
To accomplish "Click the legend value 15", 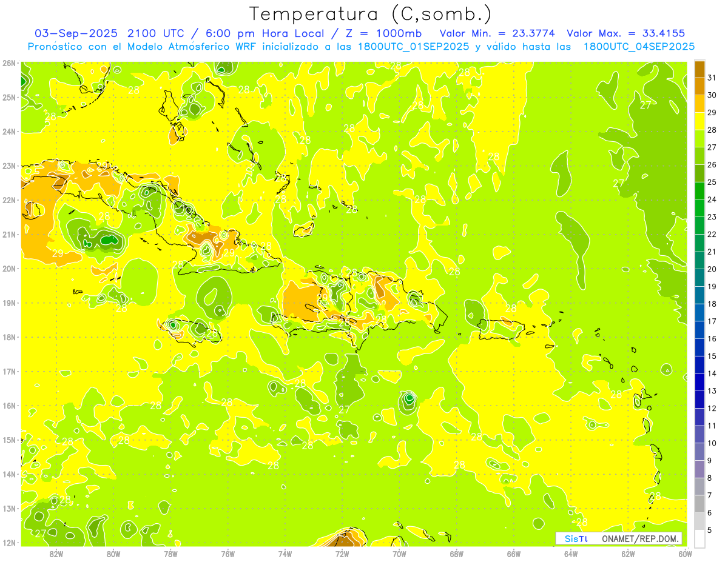I will pyautogui.click(x=712, y=356).
